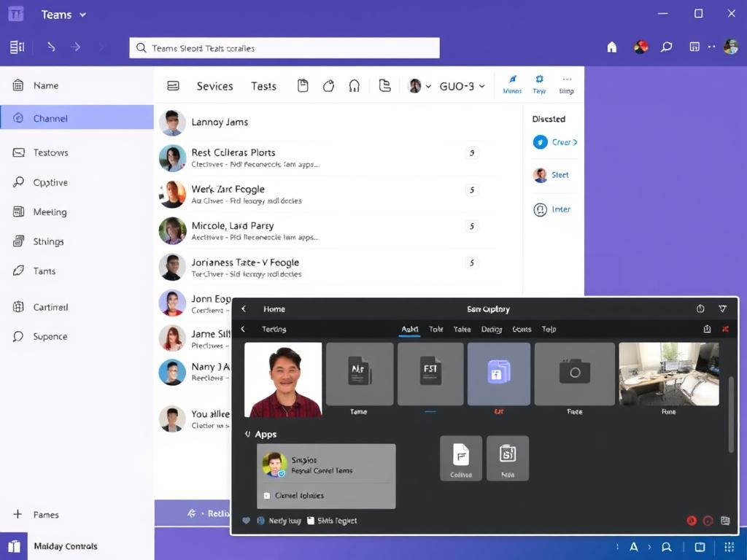Screen dimensions: 747x560
Task: Open the GUO-3 dropdown
Action: [x=462, y=86]
